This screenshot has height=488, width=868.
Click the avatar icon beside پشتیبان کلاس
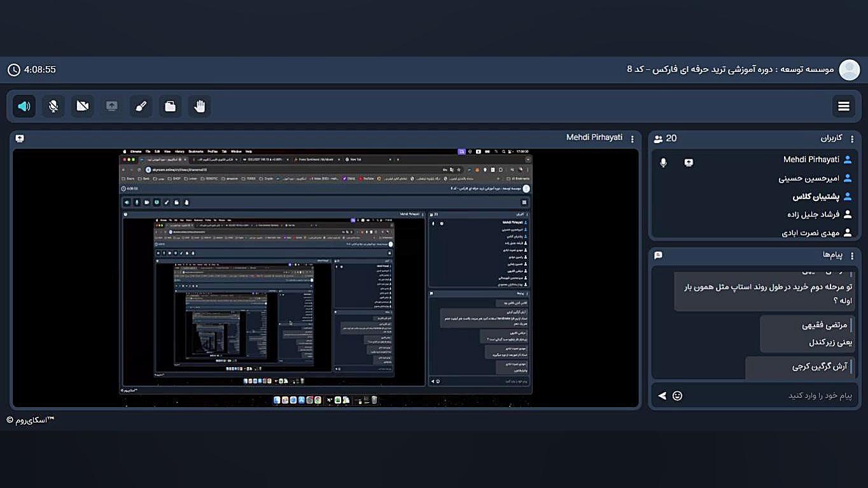(x=848, y=197)
